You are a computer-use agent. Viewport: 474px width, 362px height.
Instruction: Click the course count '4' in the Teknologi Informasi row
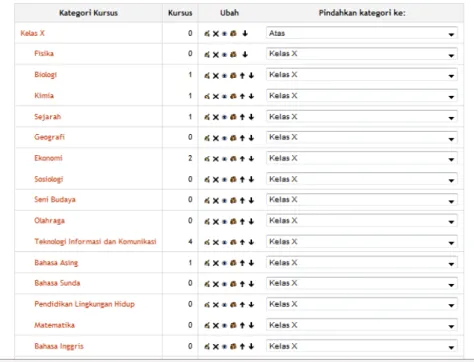(x=190, y=241)
